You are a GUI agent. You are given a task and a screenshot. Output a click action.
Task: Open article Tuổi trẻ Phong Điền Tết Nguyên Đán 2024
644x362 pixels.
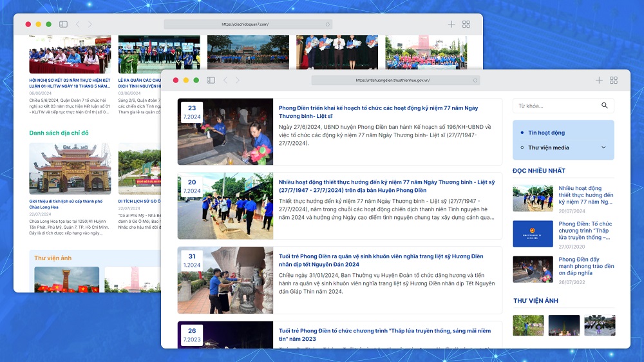pos(381,260)
